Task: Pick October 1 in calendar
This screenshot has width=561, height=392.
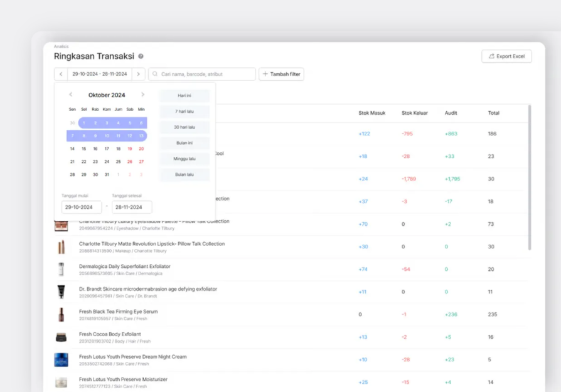Action: (x=83, y=123)
